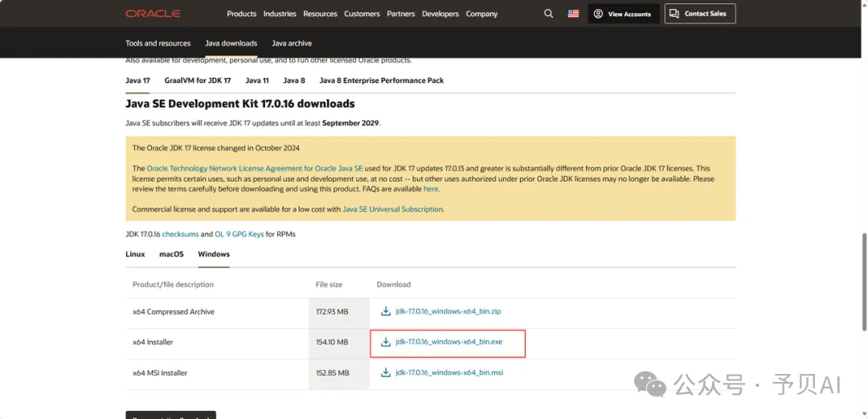868x419 pixels.
Task: Click the Oracle logo
Action: pyautogui.click(x=153, y=14)
